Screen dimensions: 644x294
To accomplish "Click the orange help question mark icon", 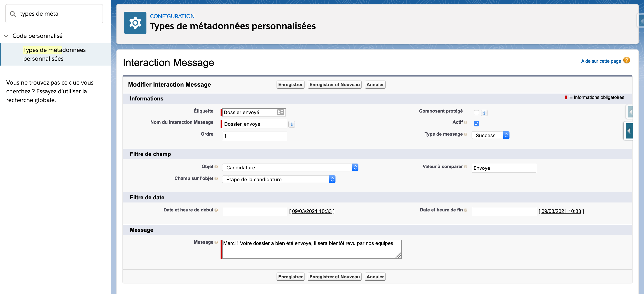I will [626, 60].
